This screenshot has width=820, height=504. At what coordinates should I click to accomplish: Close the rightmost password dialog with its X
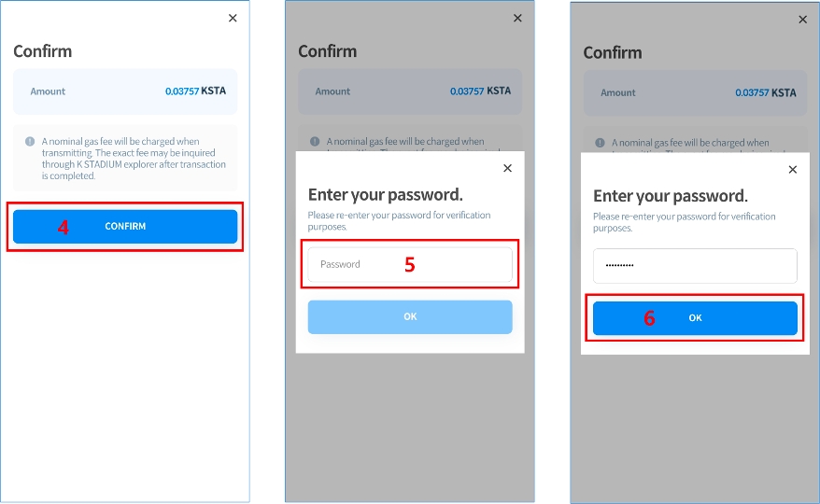pos(793,169)
